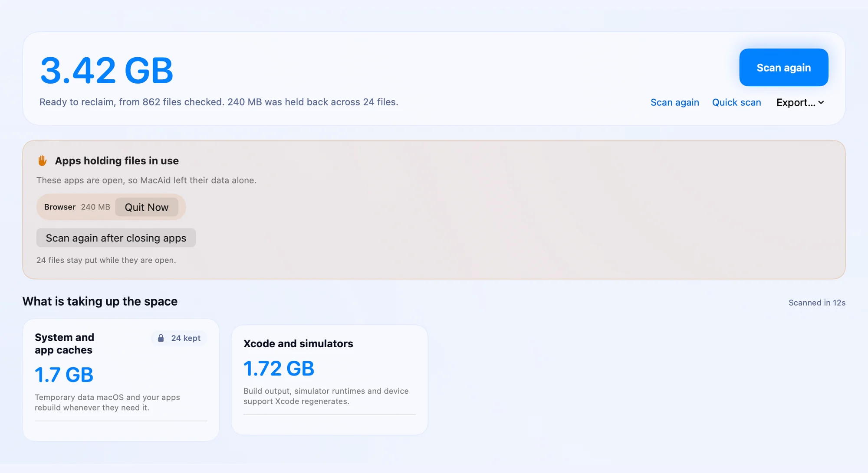This screenshot has height=473, width=868.
Task: Click the Scanned in 12s text
Action: coord(817,303)
